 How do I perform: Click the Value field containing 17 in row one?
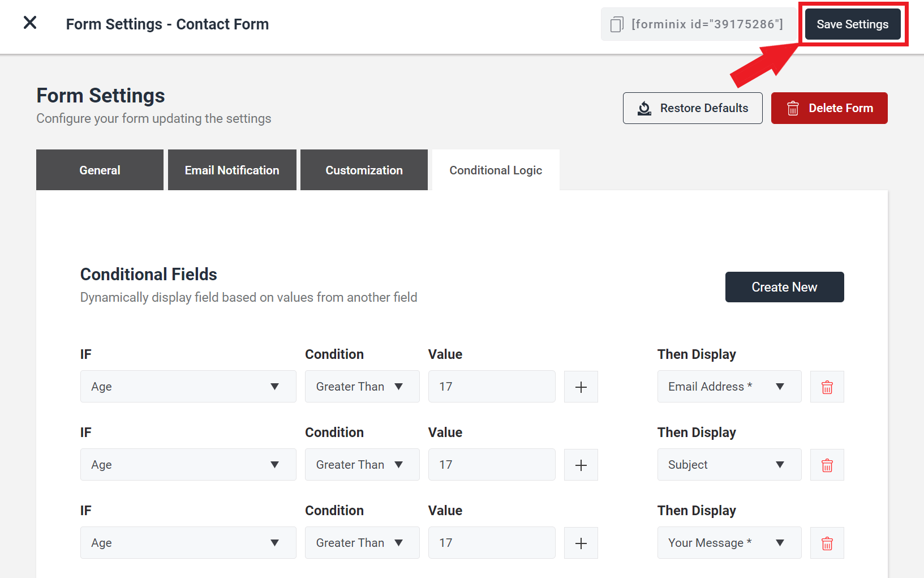[491, 386]
